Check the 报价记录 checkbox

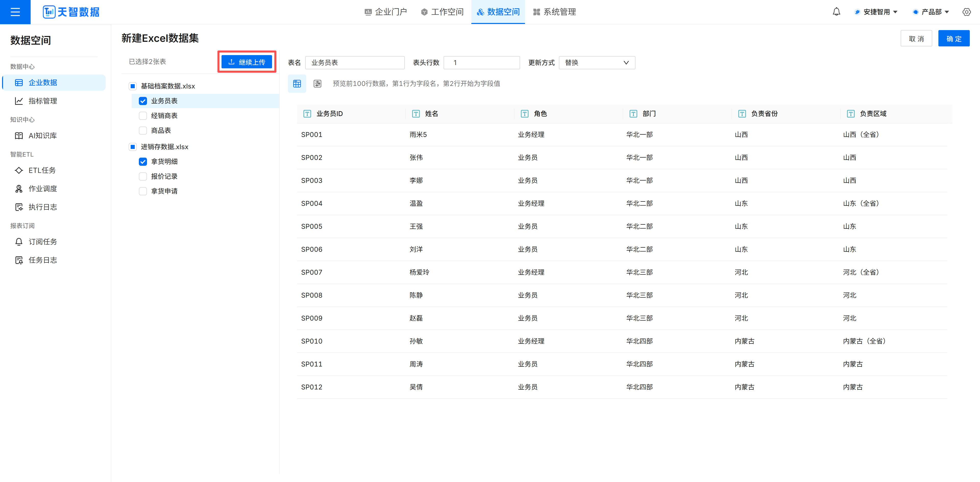143,176
